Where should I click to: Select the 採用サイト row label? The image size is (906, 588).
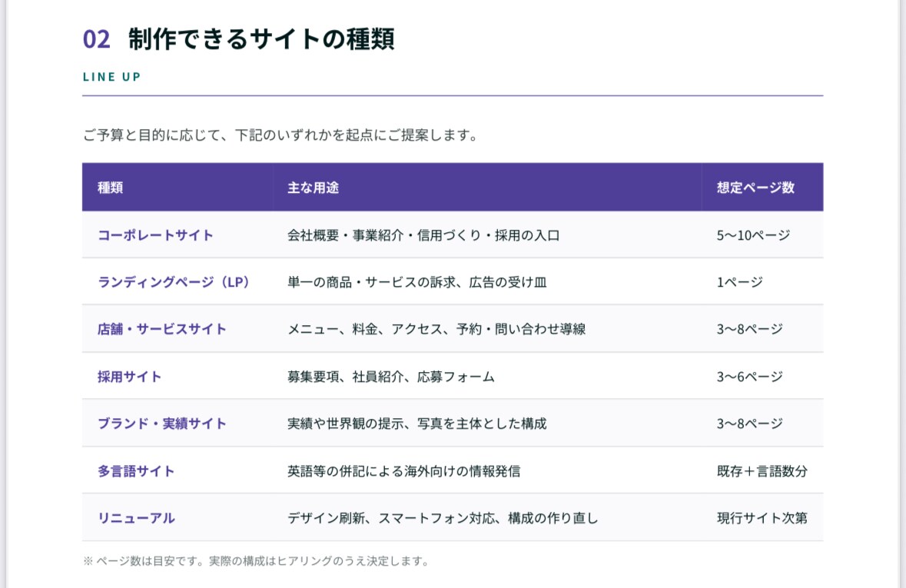tap(129, 377)
